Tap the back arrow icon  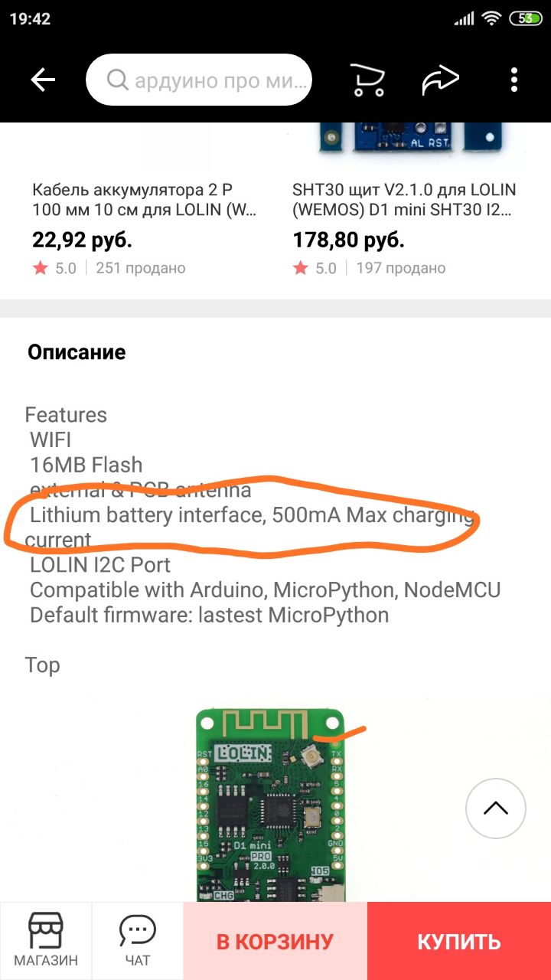43,80
